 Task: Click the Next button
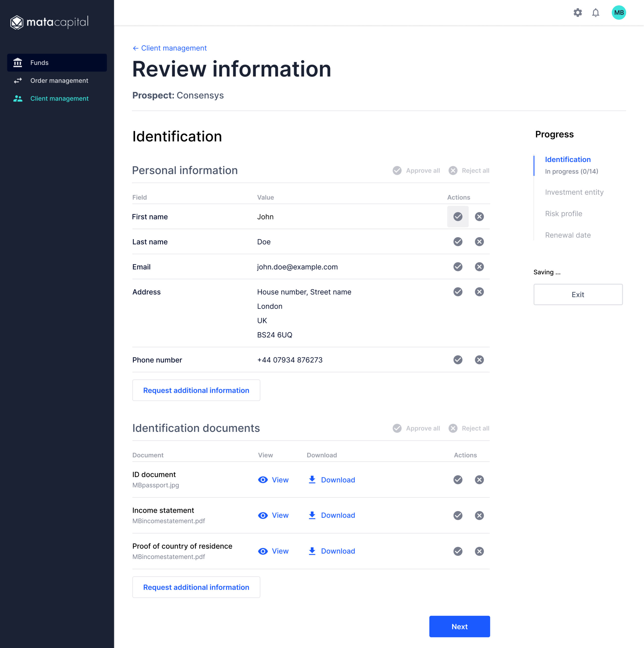click(x=459, y=626)
